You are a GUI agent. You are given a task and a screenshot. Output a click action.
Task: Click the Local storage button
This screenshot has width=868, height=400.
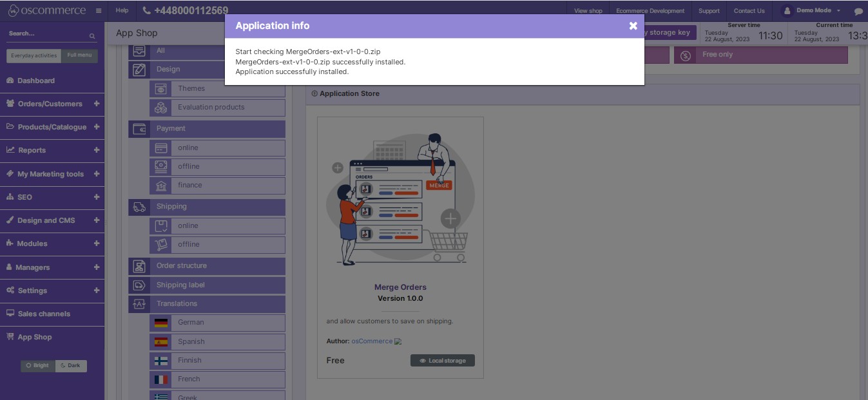[x=442, y=361]
